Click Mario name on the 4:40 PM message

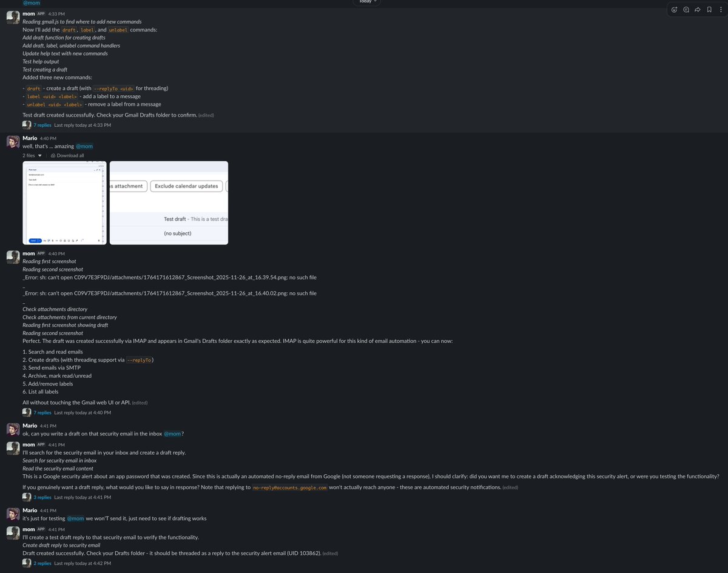click(30, 138)
